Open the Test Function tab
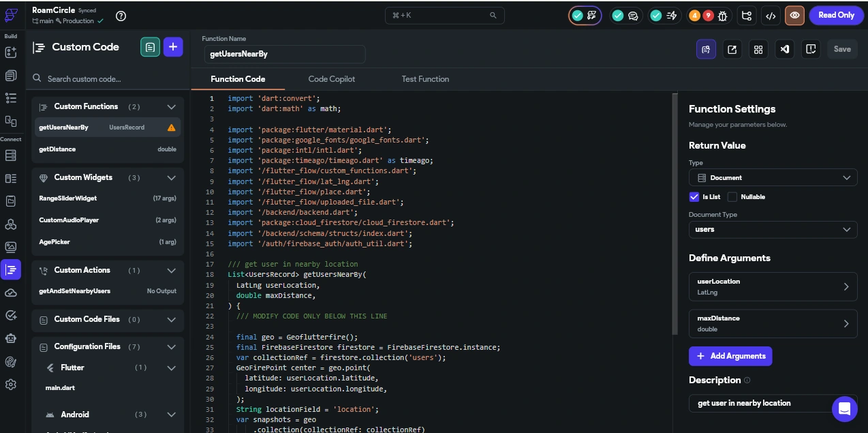This screenshot has width=868, height=433. point(425,79)
